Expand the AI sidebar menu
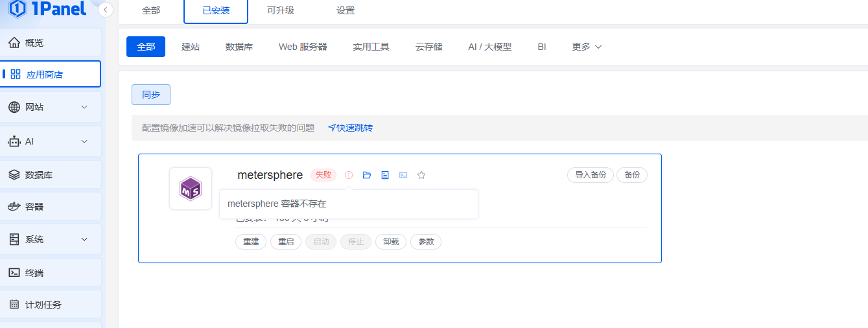The height and width of the screenshot is (328, 868). pyautogui.click(x=51, y=141)
